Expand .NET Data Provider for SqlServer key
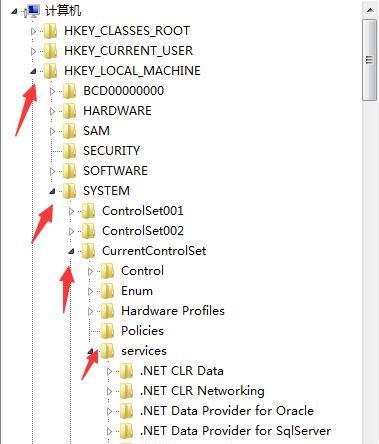The height and width of the screenshot is (444, 379). pyautogui.click(x=109, y=431)
